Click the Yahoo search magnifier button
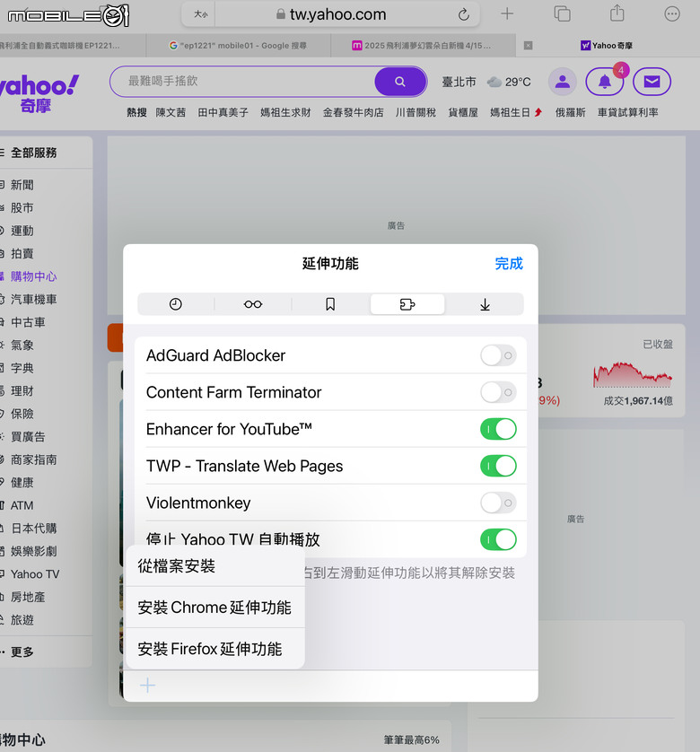This screenshot has width=700, height=752. (x=400, y=82)
